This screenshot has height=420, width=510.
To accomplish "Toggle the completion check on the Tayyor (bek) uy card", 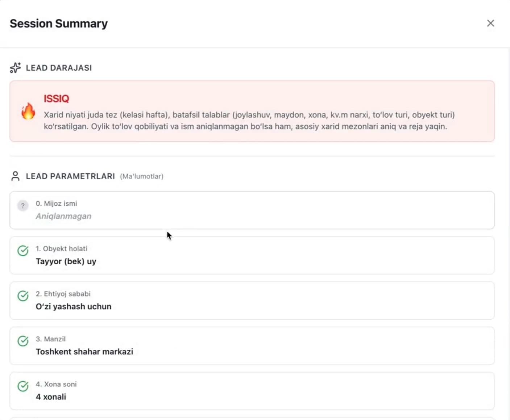I will click(x=23, y=251).
